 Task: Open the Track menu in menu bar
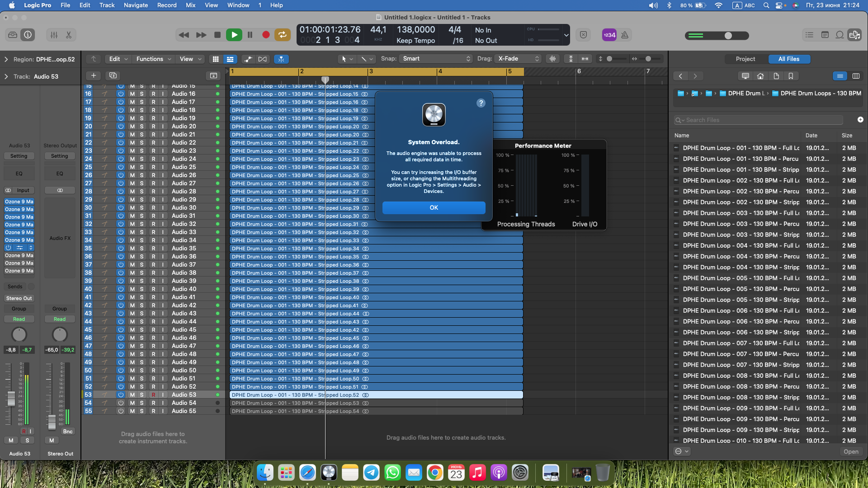107,5
